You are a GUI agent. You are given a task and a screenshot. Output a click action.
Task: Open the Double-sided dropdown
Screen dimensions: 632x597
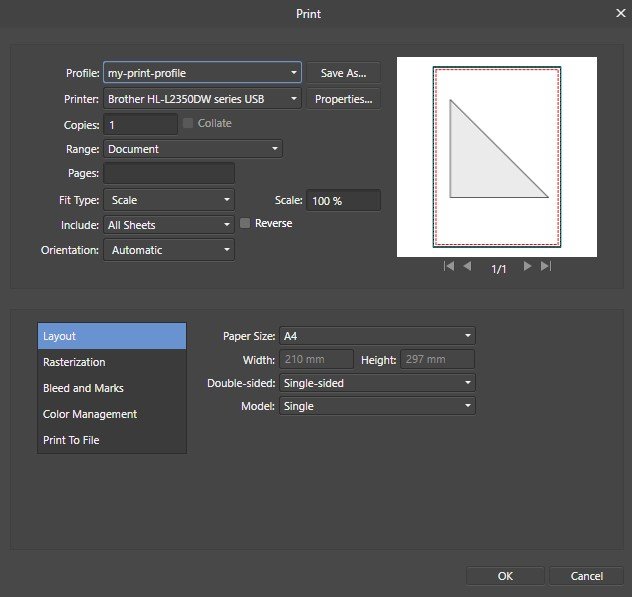point(377,383)
